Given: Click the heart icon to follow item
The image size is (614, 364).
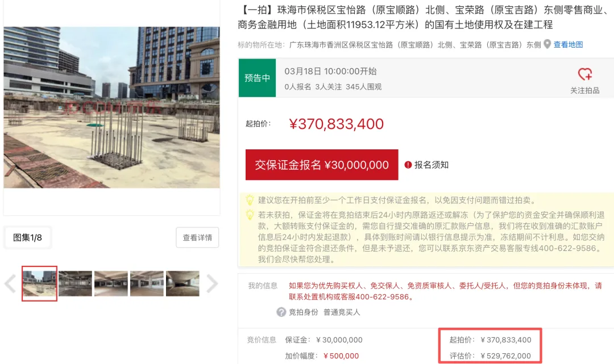Looking at the screenshot, I should click(584, 74).
